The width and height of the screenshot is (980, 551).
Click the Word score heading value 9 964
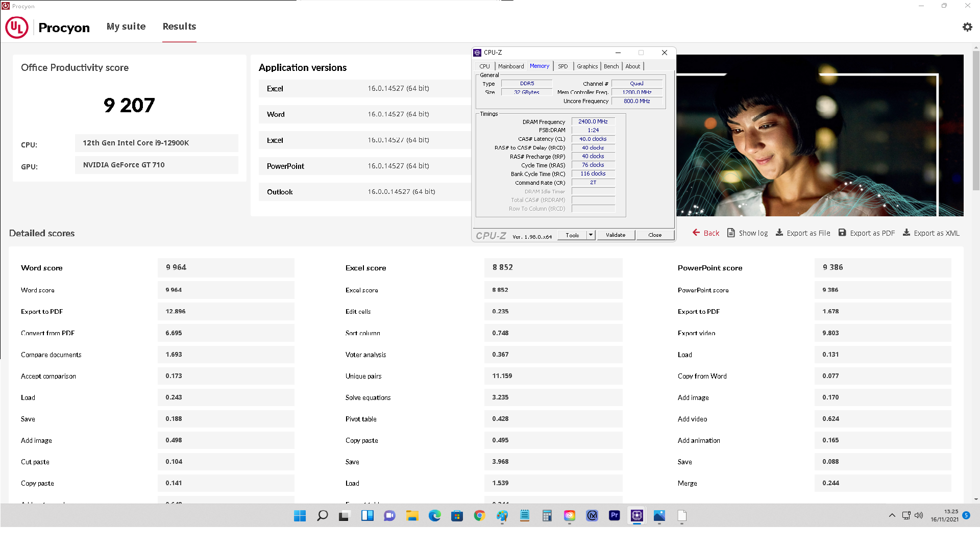tap(226, 267)
